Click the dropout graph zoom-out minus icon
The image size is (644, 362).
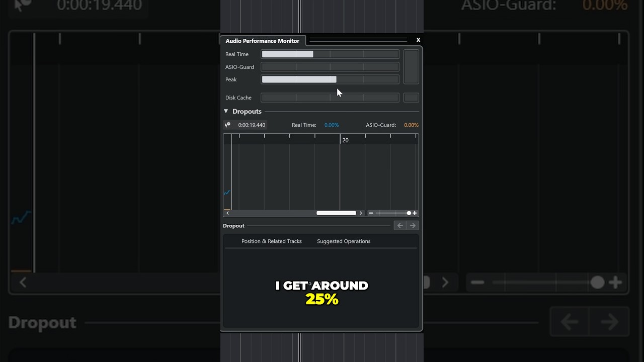pos(371,213)
